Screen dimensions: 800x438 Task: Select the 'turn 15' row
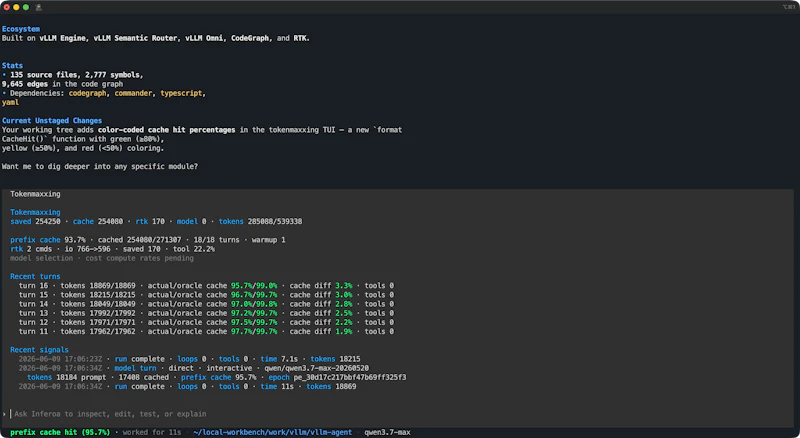tap(206, 295)
